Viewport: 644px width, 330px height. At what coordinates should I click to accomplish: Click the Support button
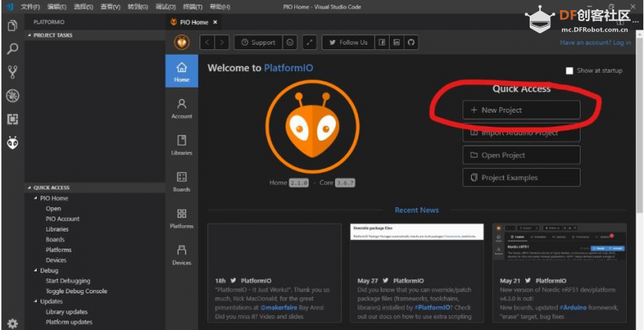point(258,42)
